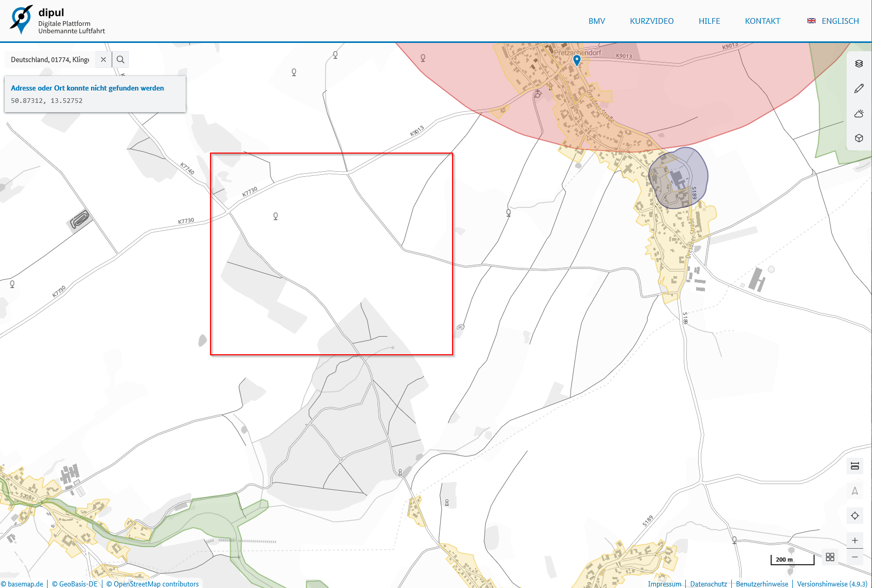The height and width of the screenshot is (588, 872).
Task: Activate the ruler measurement tool
Action: [854, 466]
